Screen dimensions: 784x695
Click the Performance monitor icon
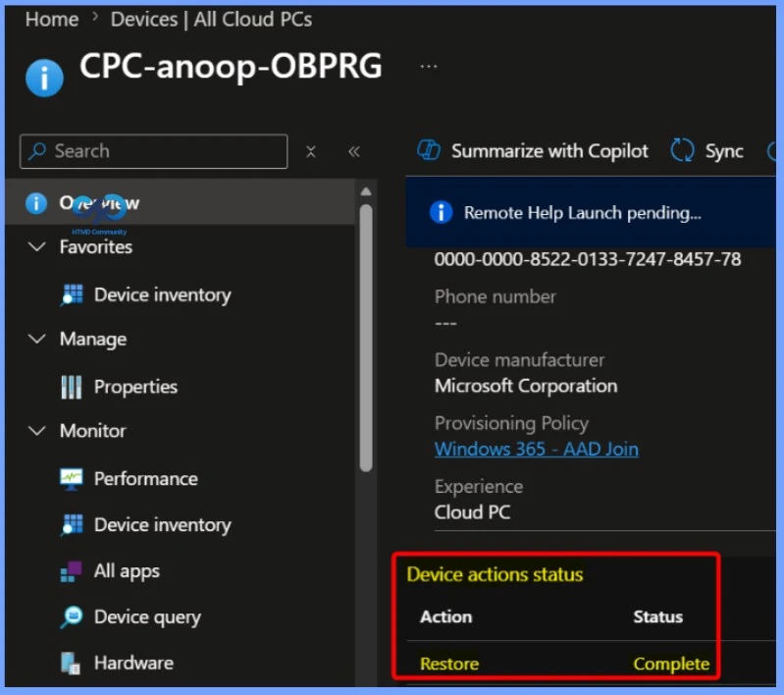pos(72,479)
